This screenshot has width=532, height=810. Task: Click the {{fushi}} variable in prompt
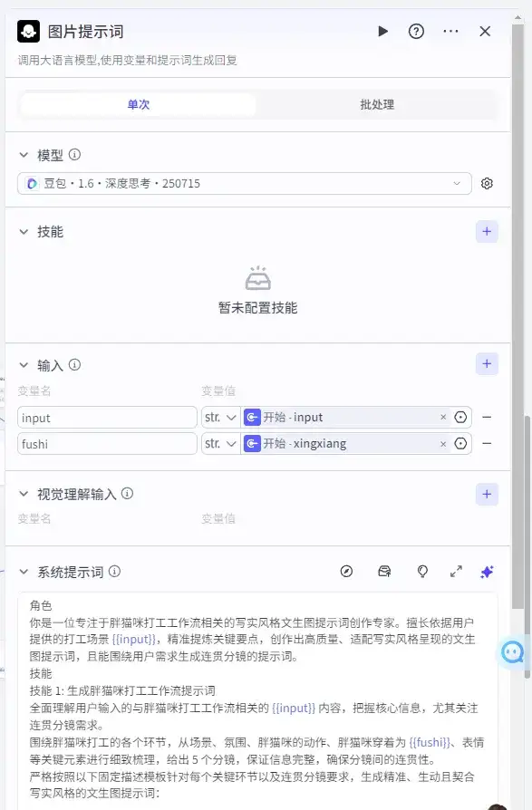(430, 743)
